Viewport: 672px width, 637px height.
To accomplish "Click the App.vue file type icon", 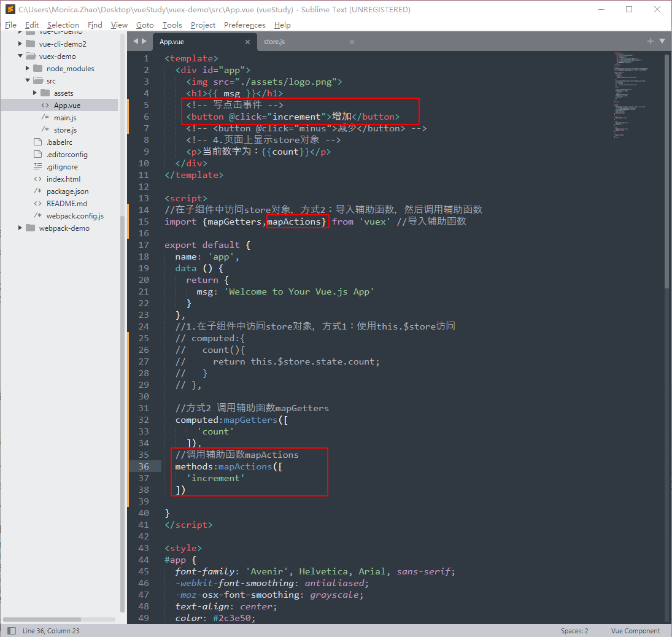I will 45,106.
